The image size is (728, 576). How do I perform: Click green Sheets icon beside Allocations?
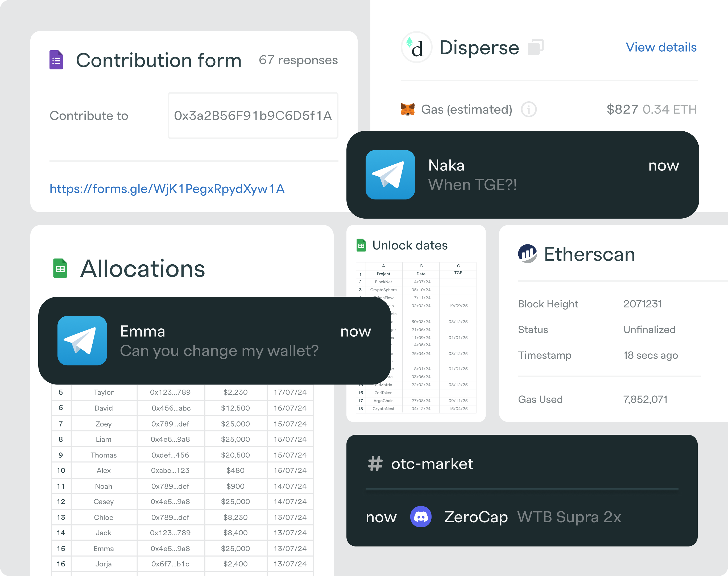click(60, 268)
